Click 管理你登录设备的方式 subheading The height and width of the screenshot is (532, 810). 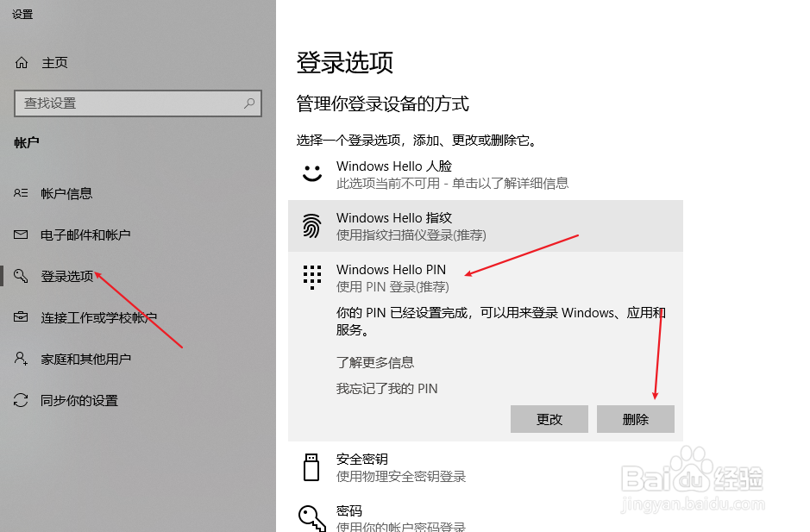[x=383, y=103]
